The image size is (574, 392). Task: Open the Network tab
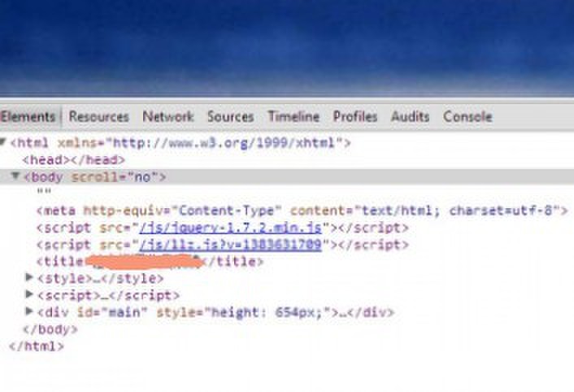(168, 117)
